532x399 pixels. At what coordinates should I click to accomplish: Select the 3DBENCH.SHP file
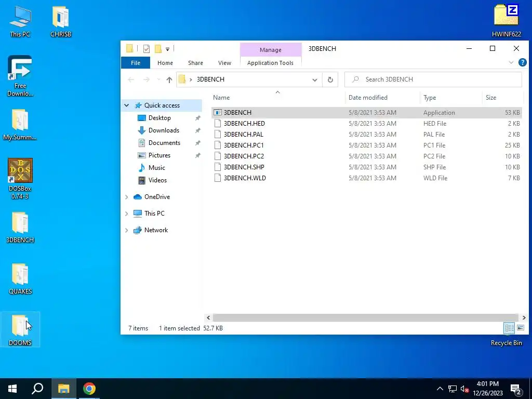tap(366, 167)
